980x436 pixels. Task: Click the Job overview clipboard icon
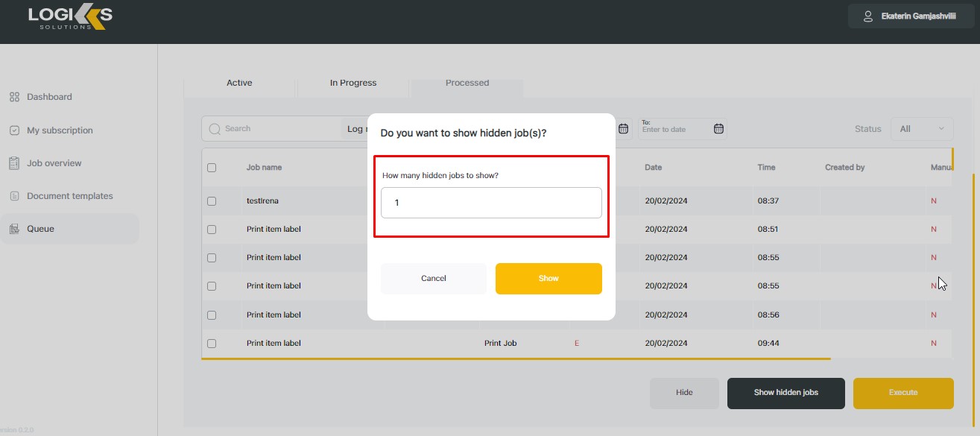[x=14, y=163]
